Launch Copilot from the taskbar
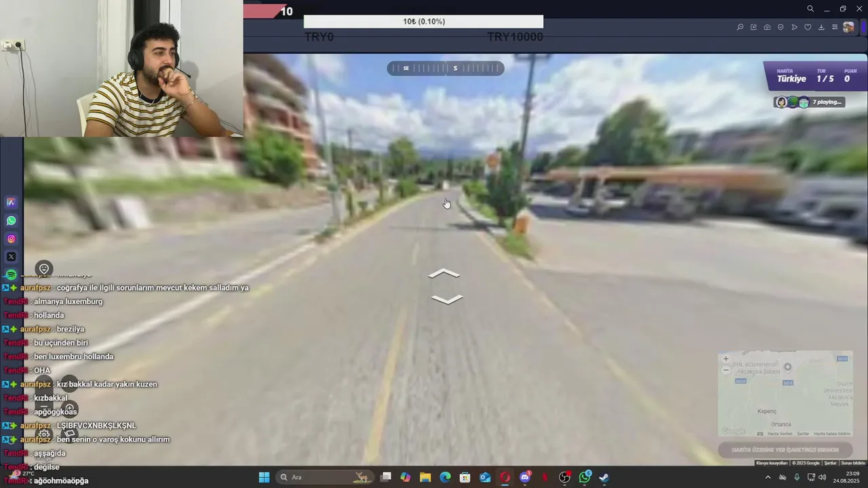Viewport: 868px width, 488px height. click(406, 477)
